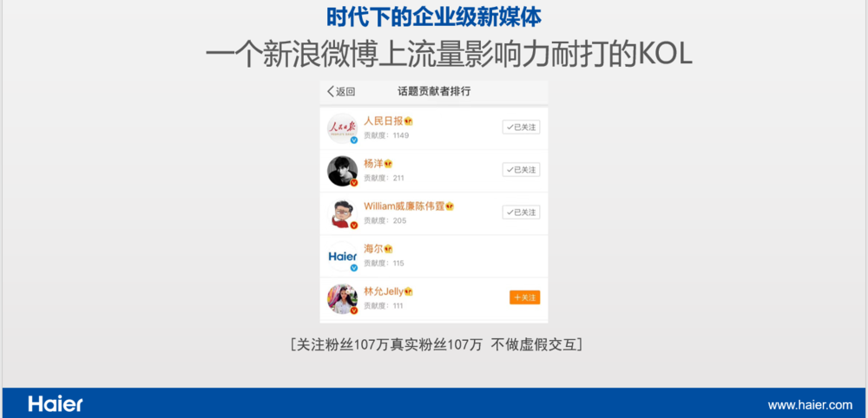
Task: Click the William威廉陈伟霆 username
Action: pos(404,206)
